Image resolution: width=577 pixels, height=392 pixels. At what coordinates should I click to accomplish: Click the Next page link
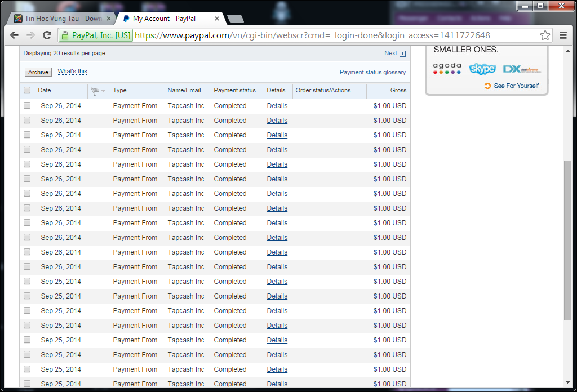pyautogui.click(x=390, y=54)
